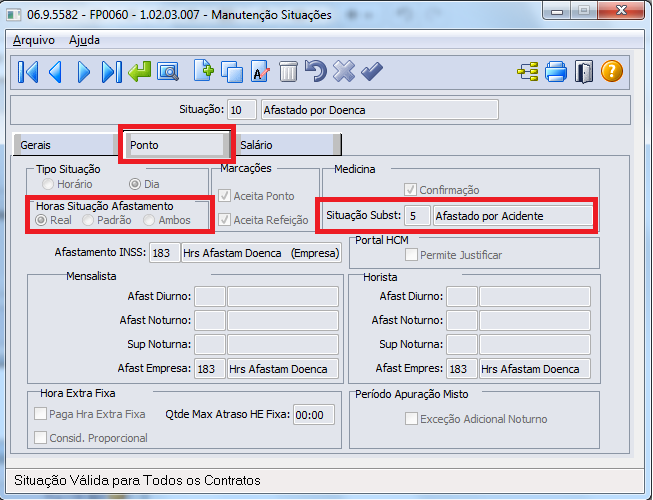Click the Situação code field showing 10

click(242, 110)
